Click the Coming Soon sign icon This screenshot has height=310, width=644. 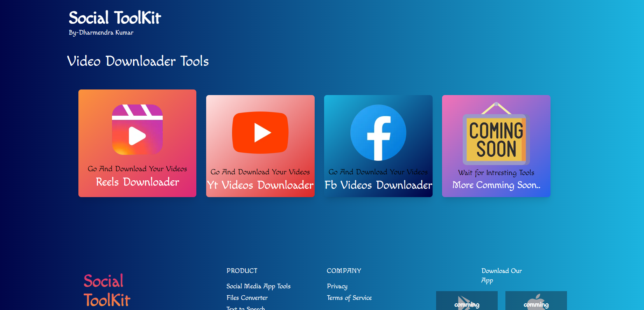496,134
